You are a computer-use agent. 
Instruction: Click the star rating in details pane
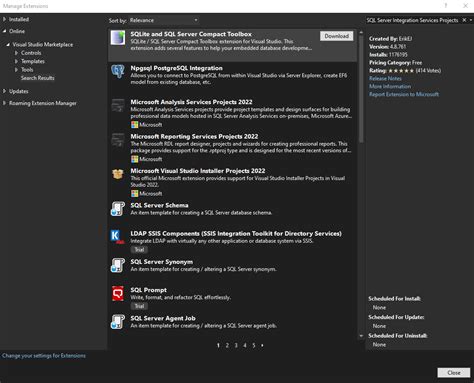401,71
